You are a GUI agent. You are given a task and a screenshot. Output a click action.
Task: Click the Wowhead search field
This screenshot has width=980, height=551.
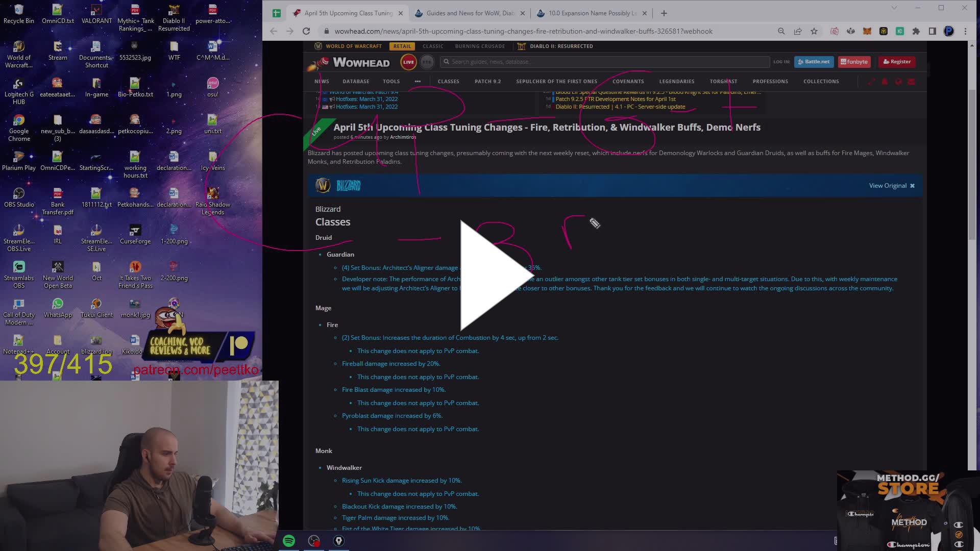pos(605,62)
